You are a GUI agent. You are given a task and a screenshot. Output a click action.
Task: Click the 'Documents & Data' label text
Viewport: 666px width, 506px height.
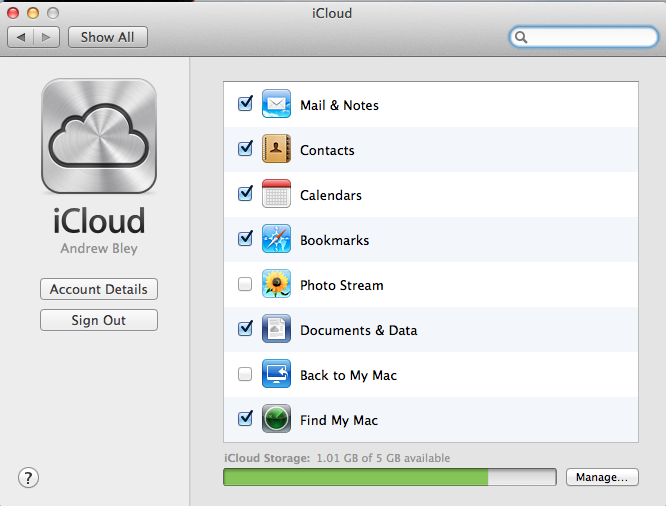358,331
